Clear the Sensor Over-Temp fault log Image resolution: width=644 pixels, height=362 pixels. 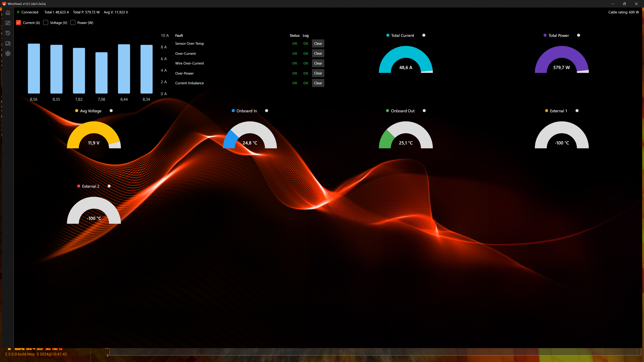318,43
